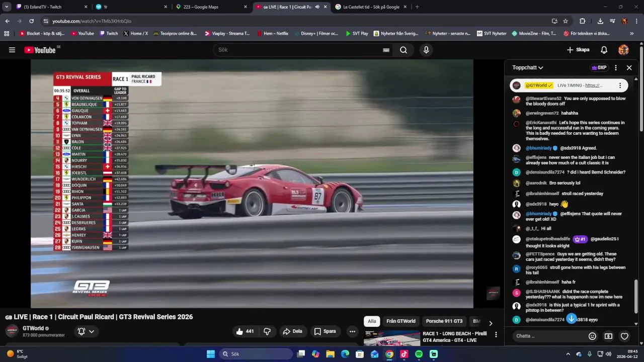Click the 0XP channel points badge

click(599, 67)
